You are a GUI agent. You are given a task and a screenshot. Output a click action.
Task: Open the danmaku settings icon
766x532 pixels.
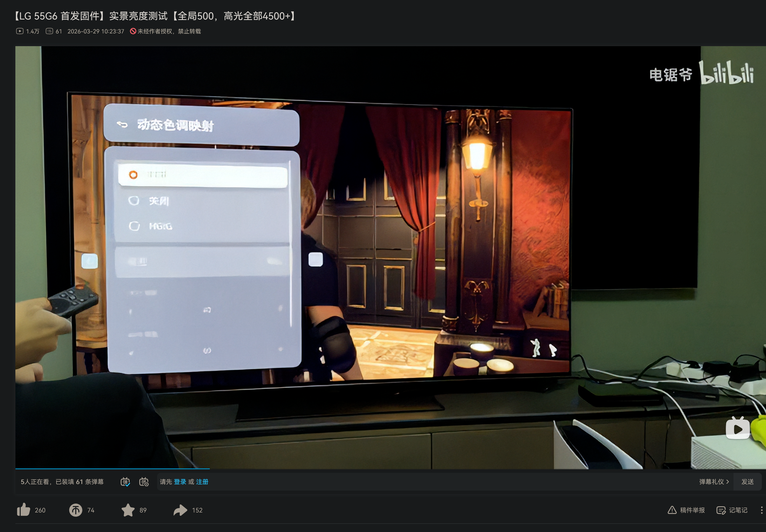click(x=144, y=482)
